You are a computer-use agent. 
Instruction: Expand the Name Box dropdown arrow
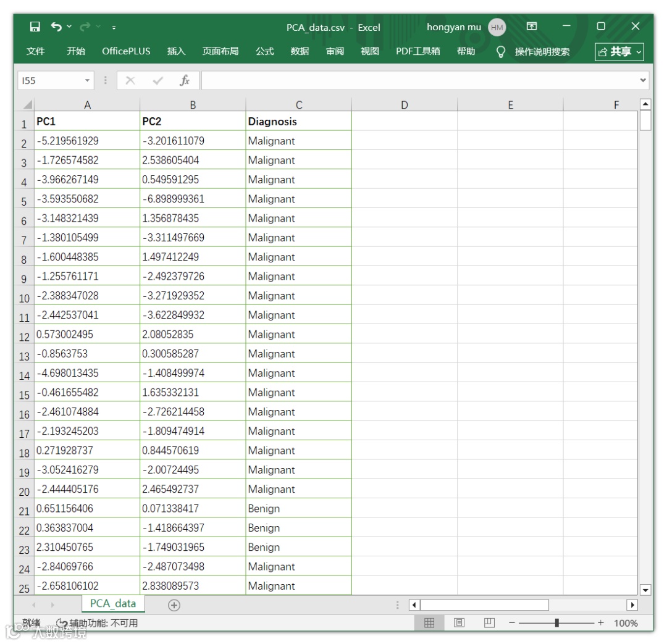87,81
